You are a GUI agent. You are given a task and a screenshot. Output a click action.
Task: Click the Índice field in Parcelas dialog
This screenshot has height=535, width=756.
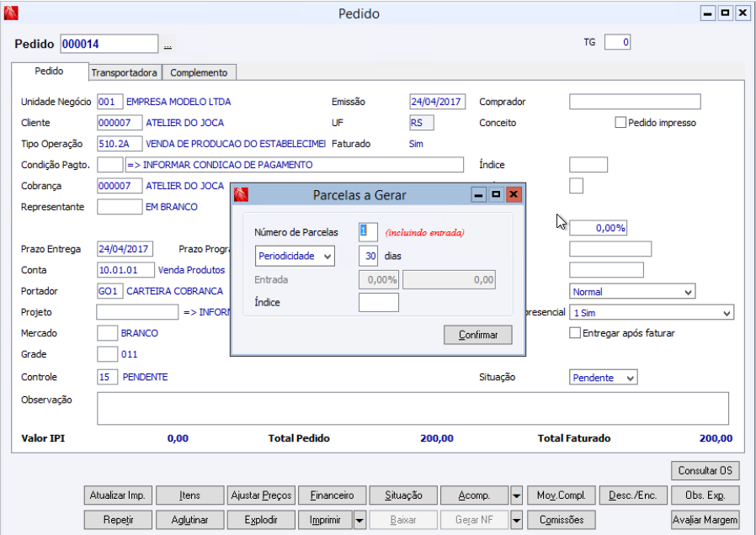379,303
